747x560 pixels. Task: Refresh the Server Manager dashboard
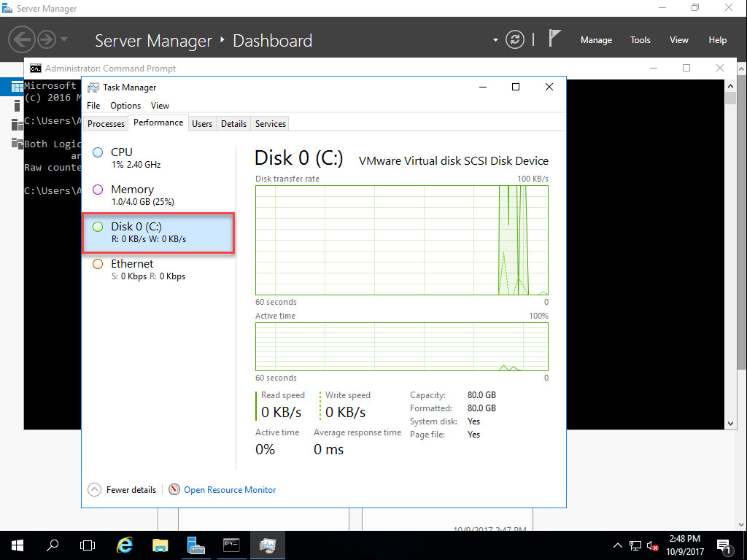click(x=515, y=39)
